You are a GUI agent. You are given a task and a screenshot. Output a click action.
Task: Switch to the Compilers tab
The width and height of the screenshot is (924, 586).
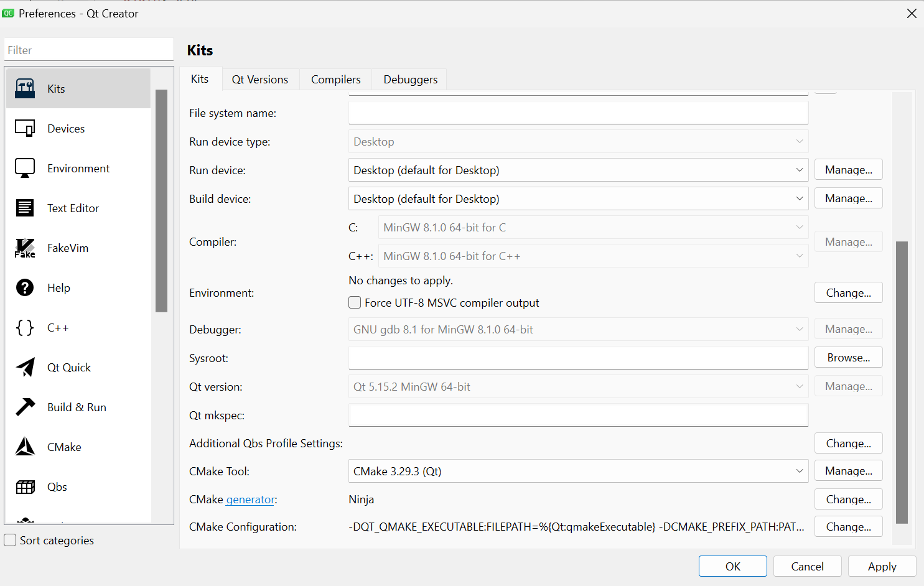tap(335, 80)
